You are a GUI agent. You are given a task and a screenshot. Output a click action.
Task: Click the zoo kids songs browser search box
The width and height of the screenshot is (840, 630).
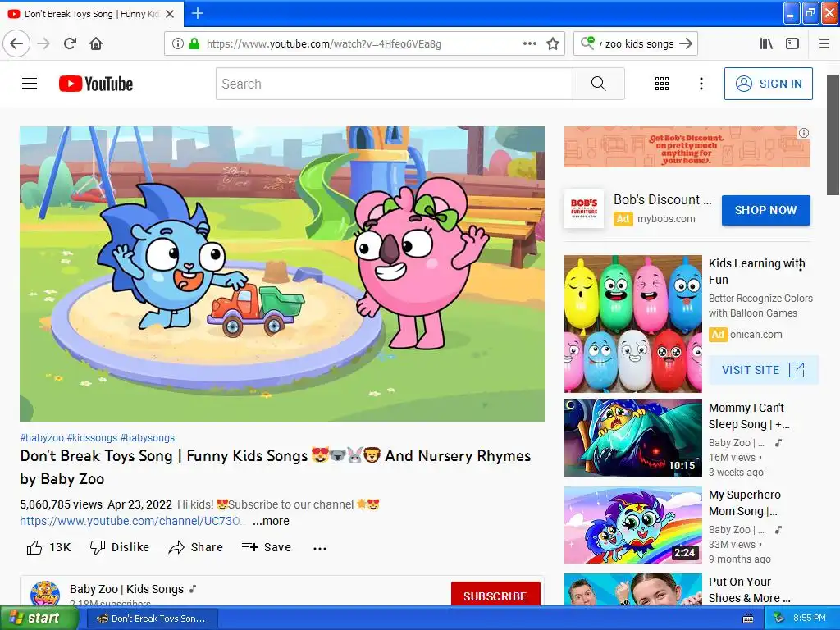(636, 43)
